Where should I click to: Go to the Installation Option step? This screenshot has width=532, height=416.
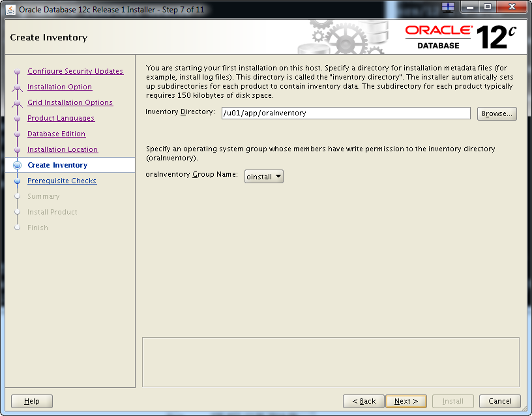coord(60,87)
